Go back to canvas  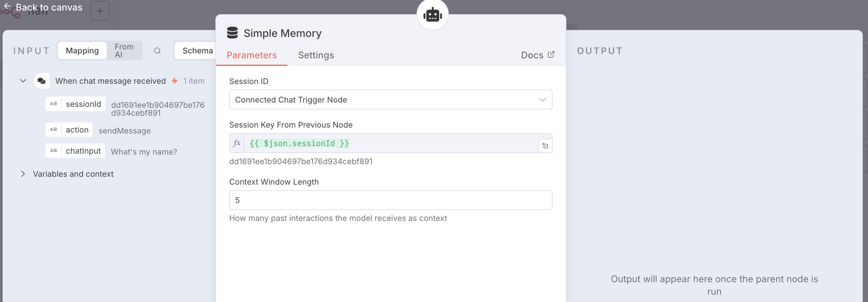pyautogui.click(x=43, y=7)
